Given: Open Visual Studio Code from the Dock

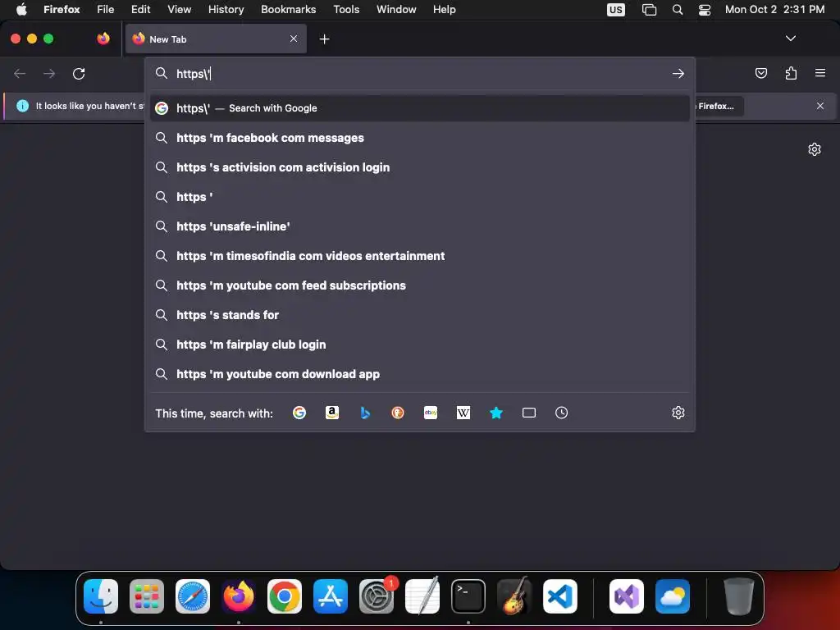Looking at the screenshot, I should point(560,596).
